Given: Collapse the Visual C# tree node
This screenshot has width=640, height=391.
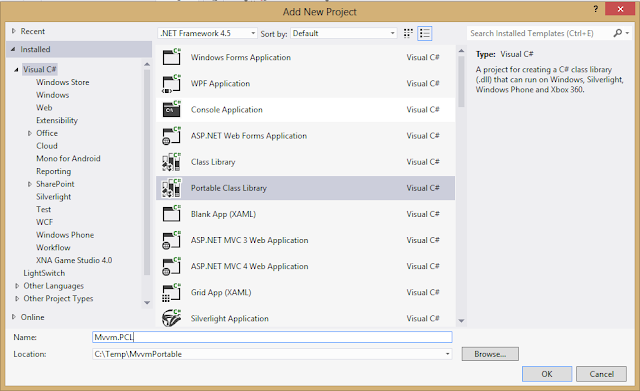Looking at the screenshot, I should 16,70.
